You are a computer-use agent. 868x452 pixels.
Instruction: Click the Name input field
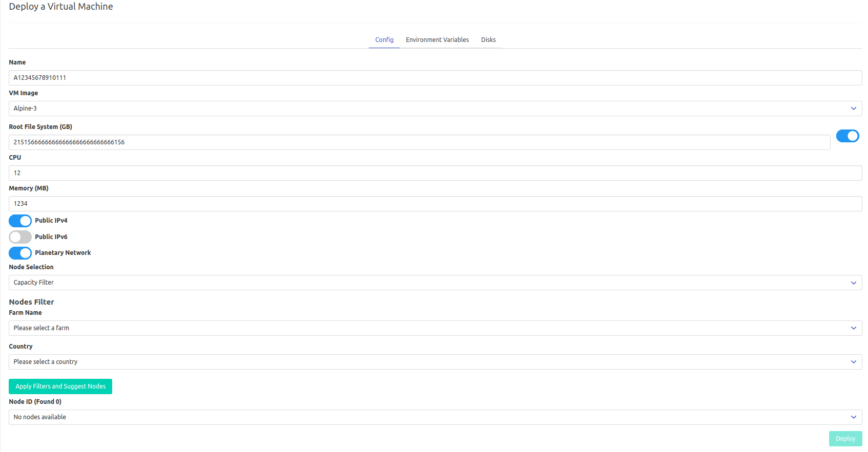(x=435, y=78)
